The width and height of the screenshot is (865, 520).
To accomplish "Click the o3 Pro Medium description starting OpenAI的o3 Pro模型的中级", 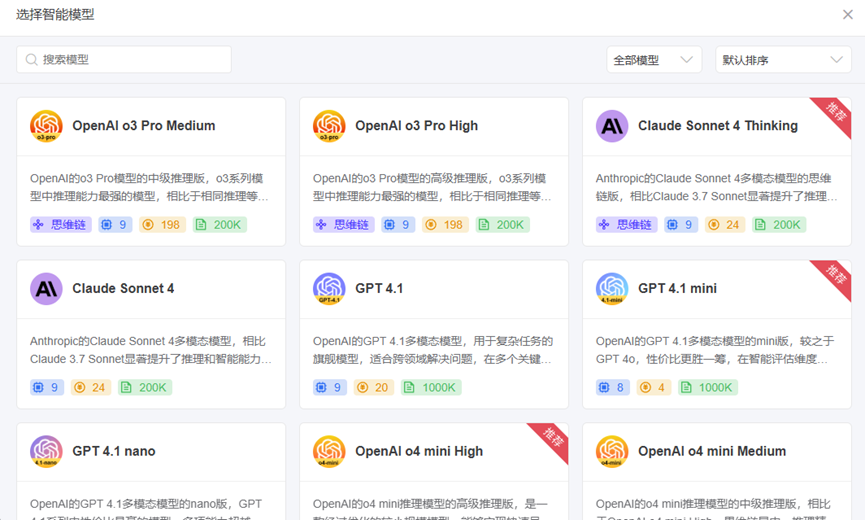I will [x=149, y=187].
